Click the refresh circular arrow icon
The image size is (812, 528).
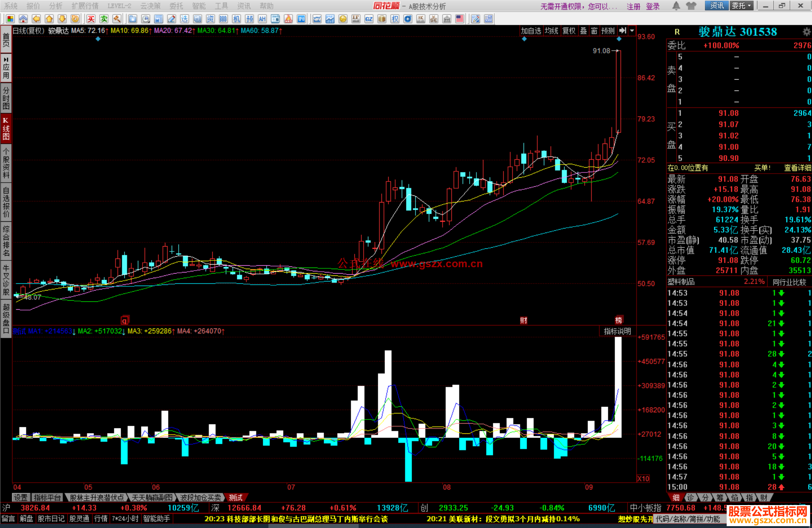[x=75, y=19]
